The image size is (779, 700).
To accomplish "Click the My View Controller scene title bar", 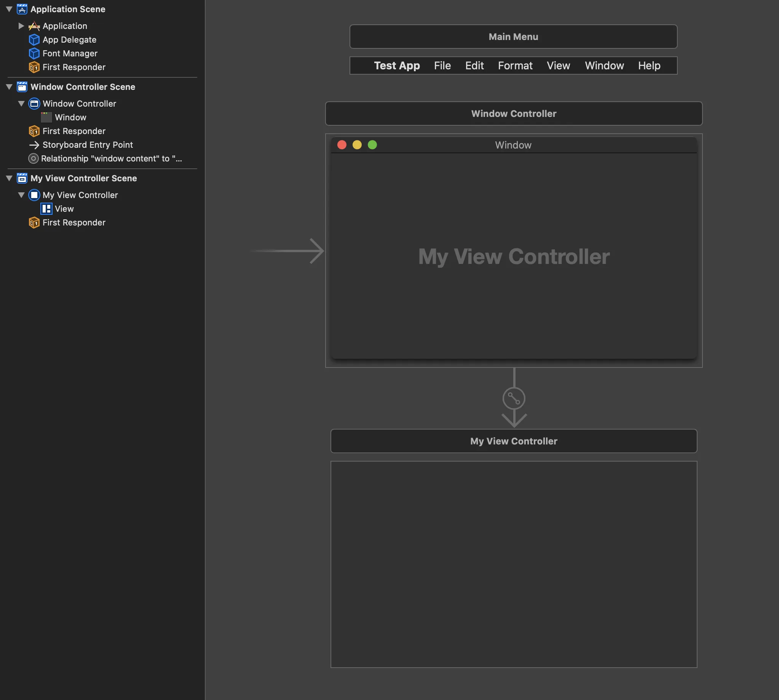I will coord(513,441).
